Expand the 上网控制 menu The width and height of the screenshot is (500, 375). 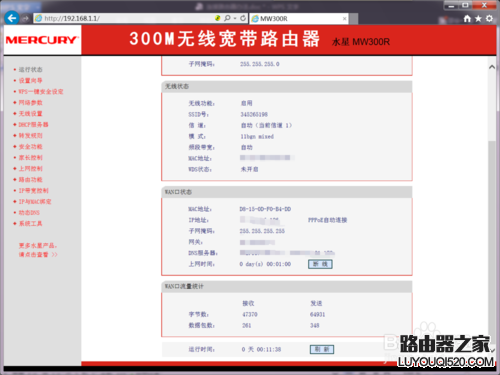pos(30,168)
